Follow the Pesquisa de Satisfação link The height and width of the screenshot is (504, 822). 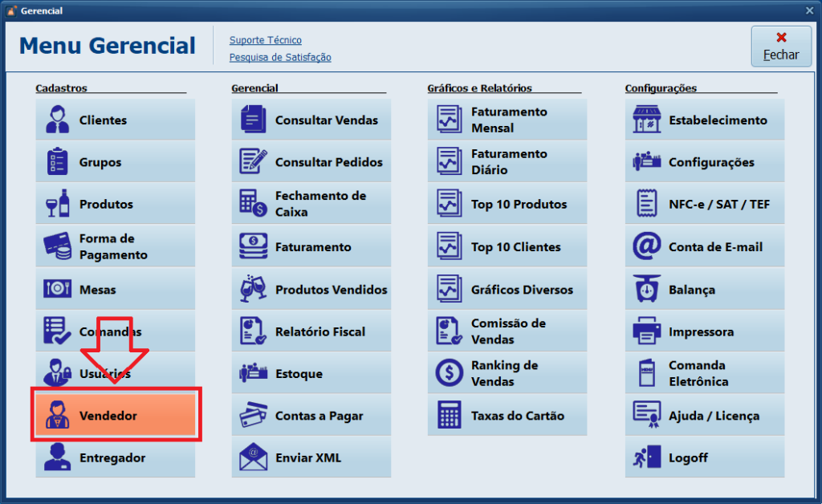tap(280, 57)
